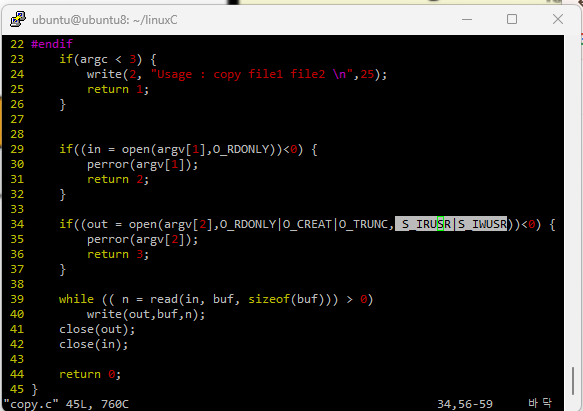
Task: Close the PuTTY terminal window
Action: 558,19
